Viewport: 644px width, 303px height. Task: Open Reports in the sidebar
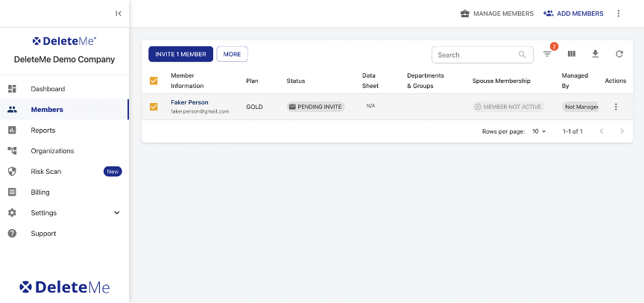coord(43,131)
